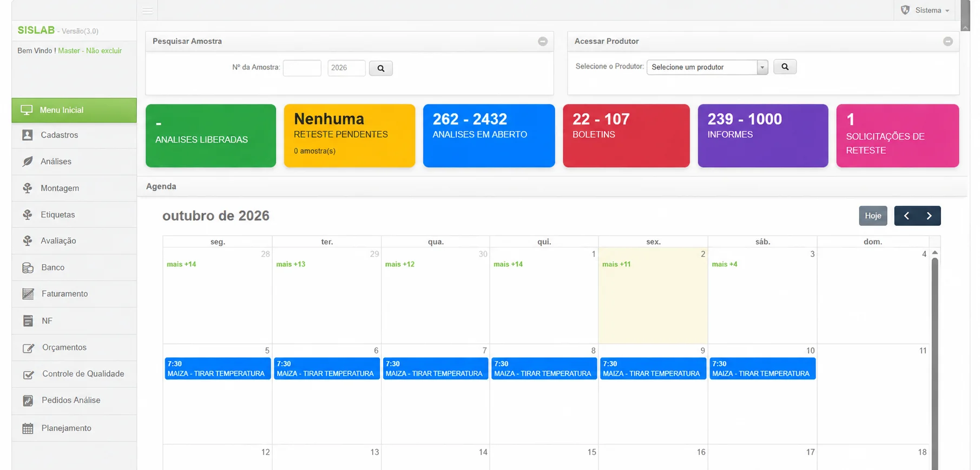
Task: Show more events link mais +11
Action: pyautogui.click(x=616, y=264)
